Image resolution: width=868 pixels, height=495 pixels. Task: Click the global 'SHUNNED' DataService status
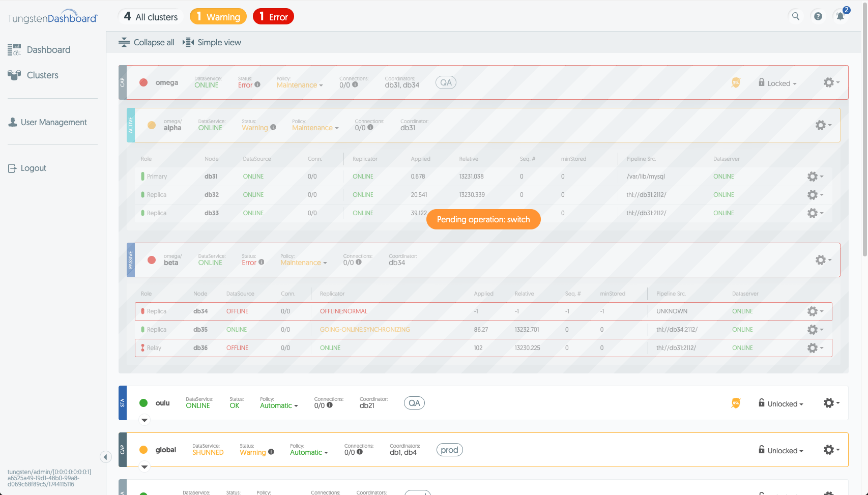tap(208, 452)
